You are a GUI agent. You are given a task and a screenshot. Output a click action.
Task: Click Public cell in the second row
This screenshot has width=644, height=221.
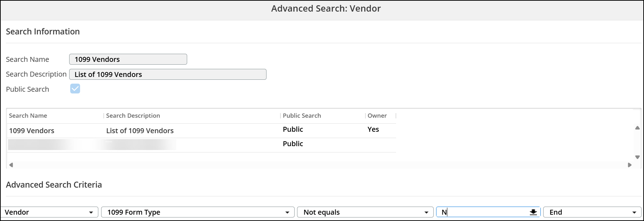pyautogui.click(x=293, y=144)
